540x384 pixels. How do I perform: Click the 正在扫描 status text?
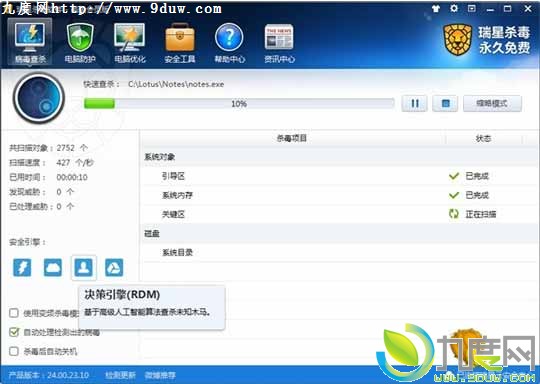481,214
